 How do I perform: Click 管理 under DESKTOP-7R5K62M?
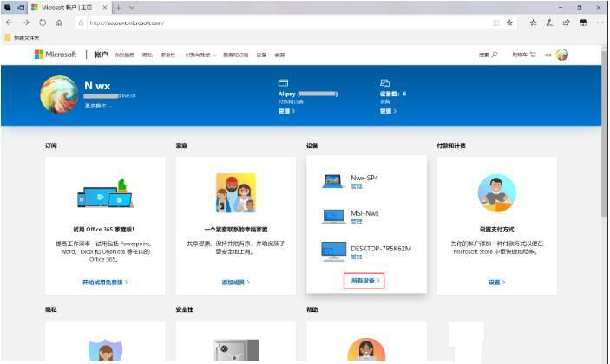coord(357,257)
